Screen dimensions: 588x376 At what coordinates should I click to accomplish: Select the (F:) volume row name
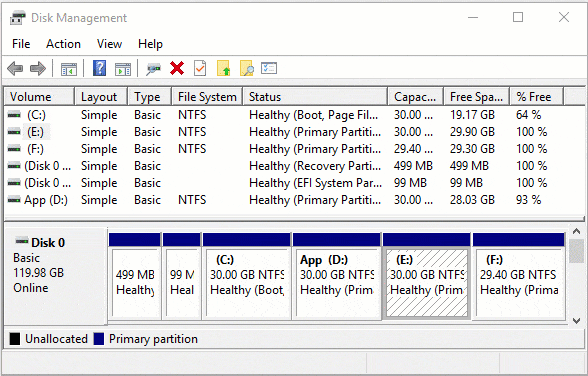click(x=36, y=149)
